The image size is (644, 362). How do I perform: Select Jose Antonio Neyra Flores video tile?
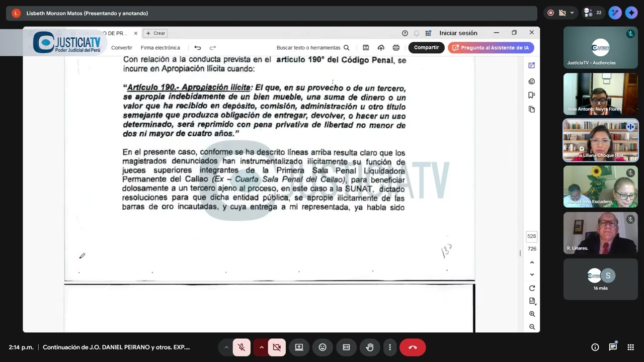tap(601, 94)
